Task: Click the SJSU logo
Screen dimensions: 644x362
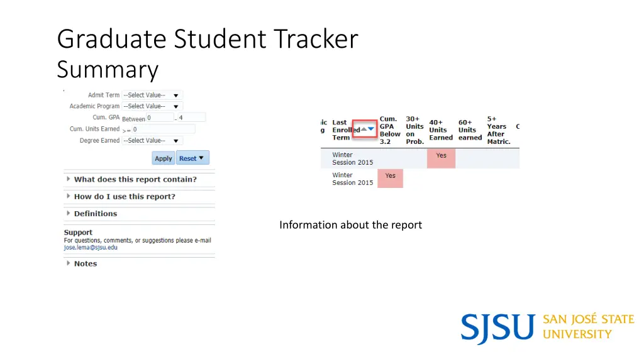Action: pyautogui.click(x=547, y=328)
